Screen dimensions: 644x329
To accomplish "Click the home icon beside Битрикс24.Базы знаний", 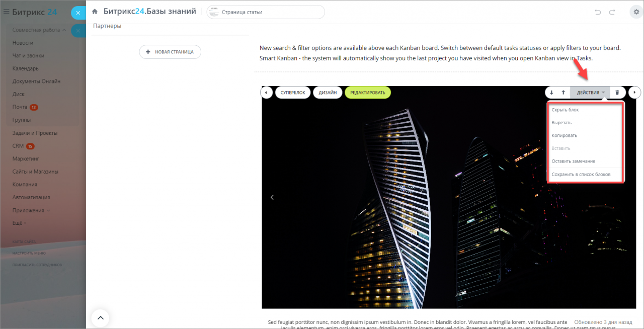I will 95,12.
